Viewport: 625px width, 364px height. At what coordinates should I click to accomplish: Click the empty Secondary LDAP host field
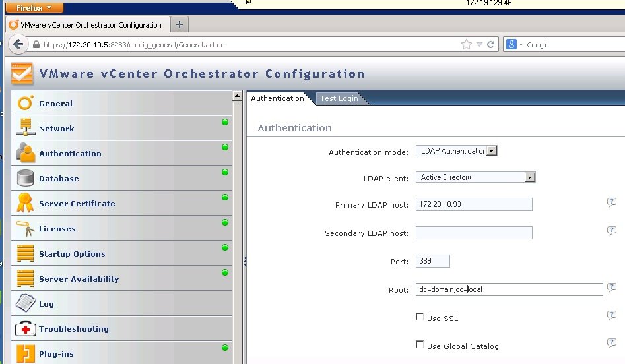tap(474, 233)
